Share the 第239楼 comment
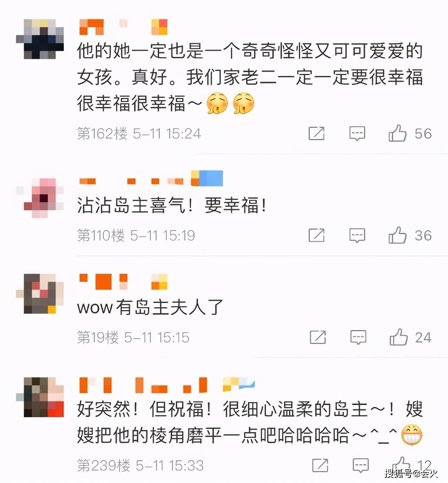This screenshot has height=483, width=448. tap(320, 466)
